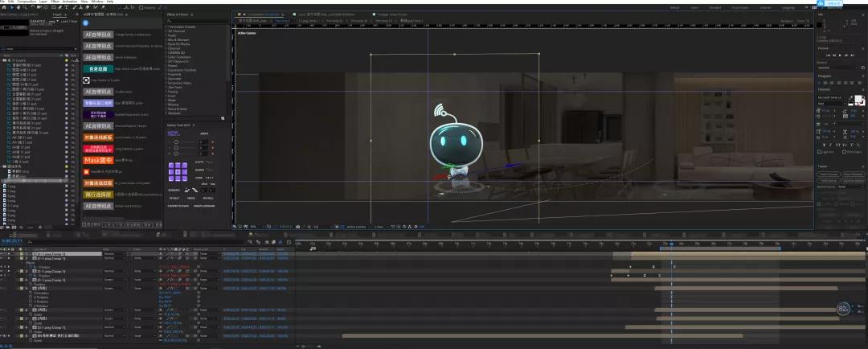Viewport: 868px width, 349px height.
Task: Select the Home icon in toolbar
Action: (4, 7)
